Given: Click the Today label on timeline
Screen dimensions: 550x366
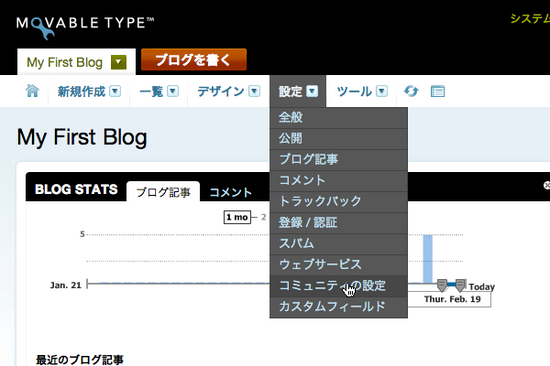Looking at the screenshot, I should click(482, 287).
